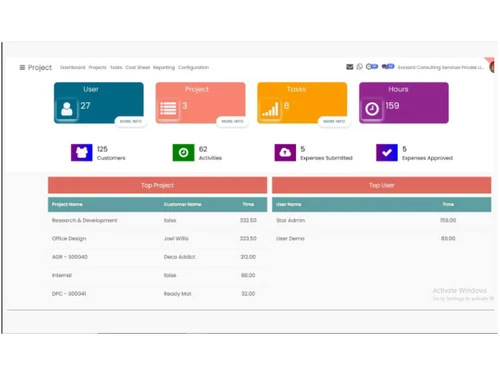This screenshot has width=500, height=375.
Task: Click the 332.50 time value
Action: tap(248, 220)
